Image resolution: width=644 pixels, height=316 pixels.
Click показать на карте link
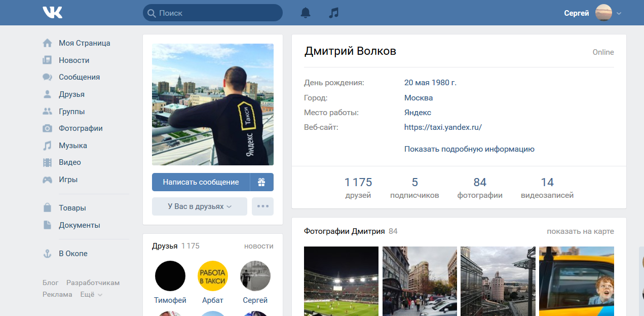click(x=580, y=231)
